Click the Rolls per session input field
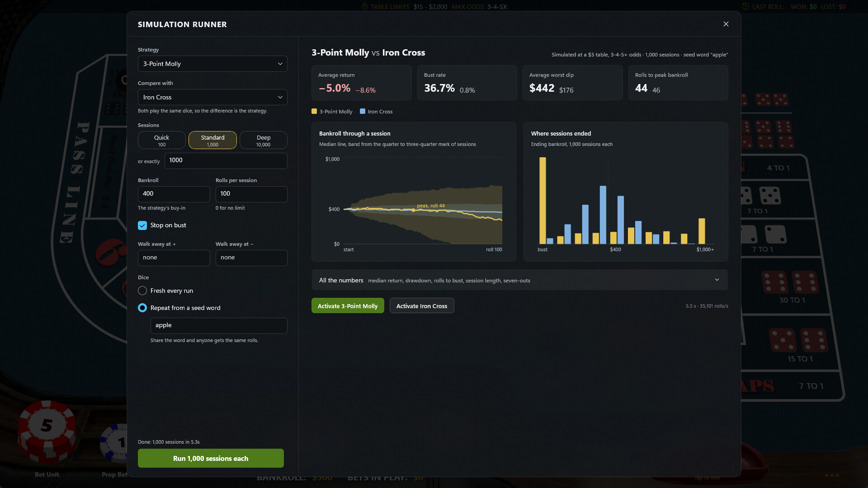 (251, 194)
